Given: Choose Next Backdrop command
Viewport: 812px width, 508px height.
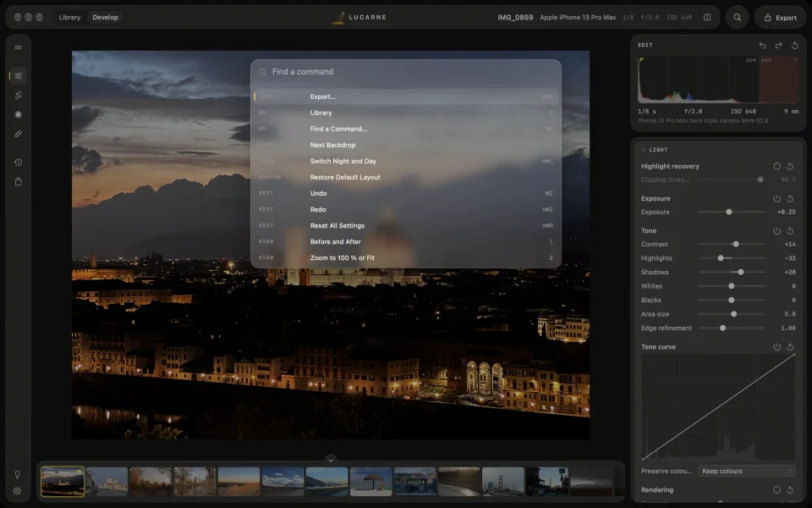Looking at the screenshot, I should [405, 145].
